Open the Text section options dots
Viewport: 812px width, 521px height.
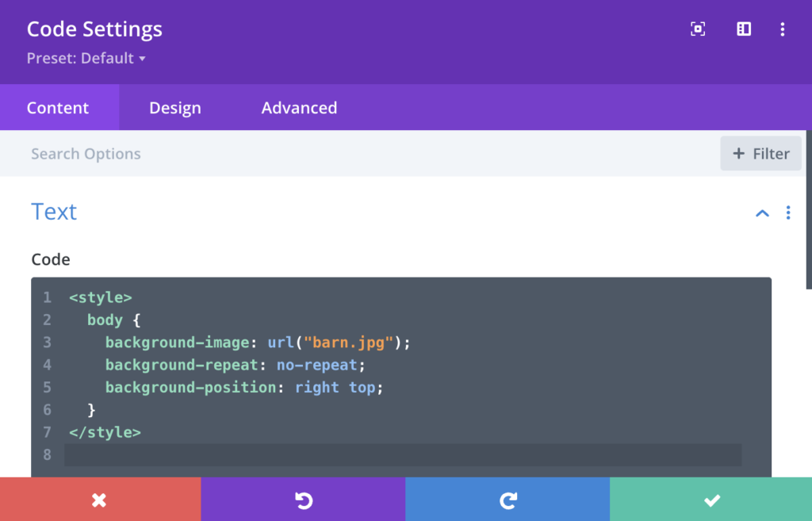(x=788, y=213)
